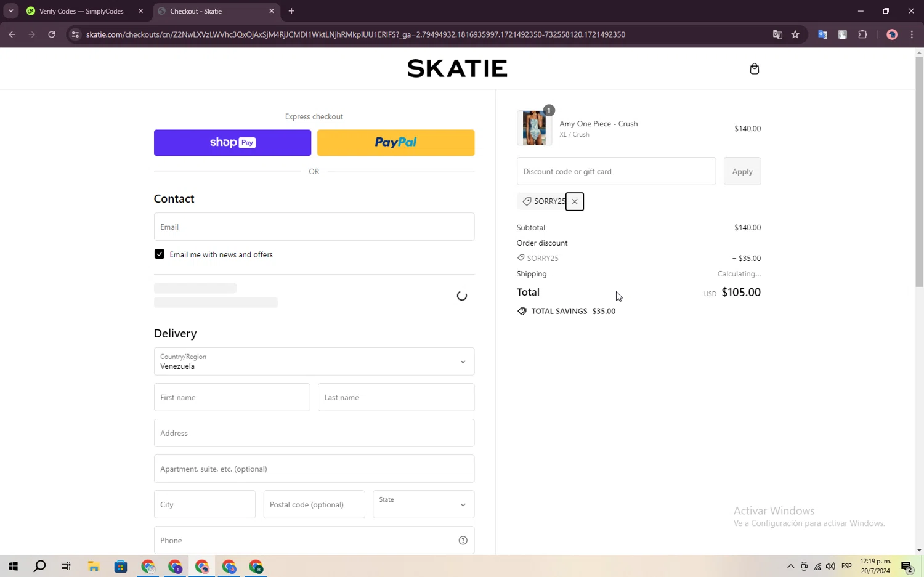Switch ESP input language indicator

pyautogui.click(x=846, y=567)
